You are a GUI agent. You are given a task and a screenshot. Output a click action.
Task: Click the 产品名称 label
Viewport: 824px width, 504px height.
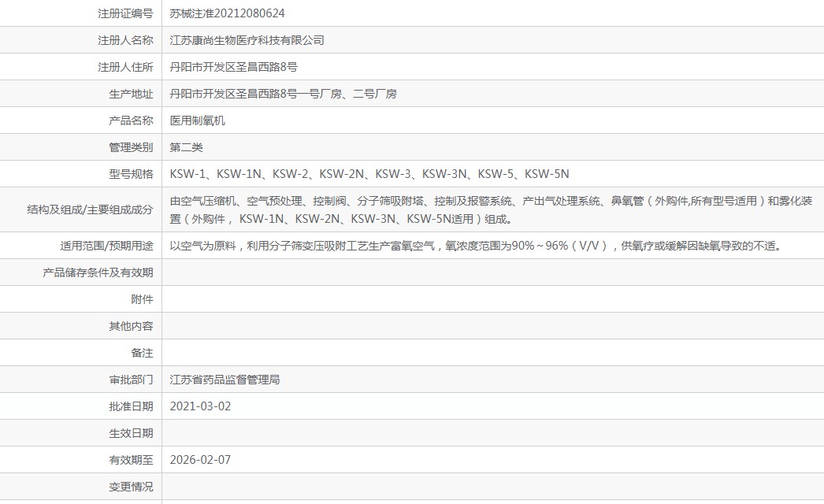[x=131, y=120]
